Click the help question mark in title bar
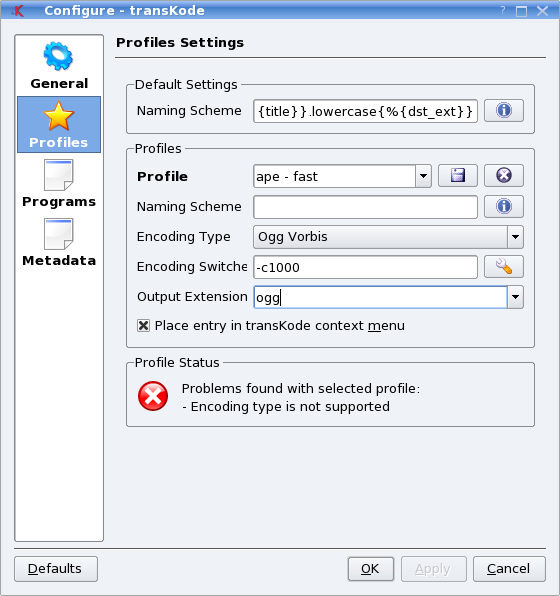The width and height of the screenshot is (560, 596). pyautogui.click(x=503, y=10)
